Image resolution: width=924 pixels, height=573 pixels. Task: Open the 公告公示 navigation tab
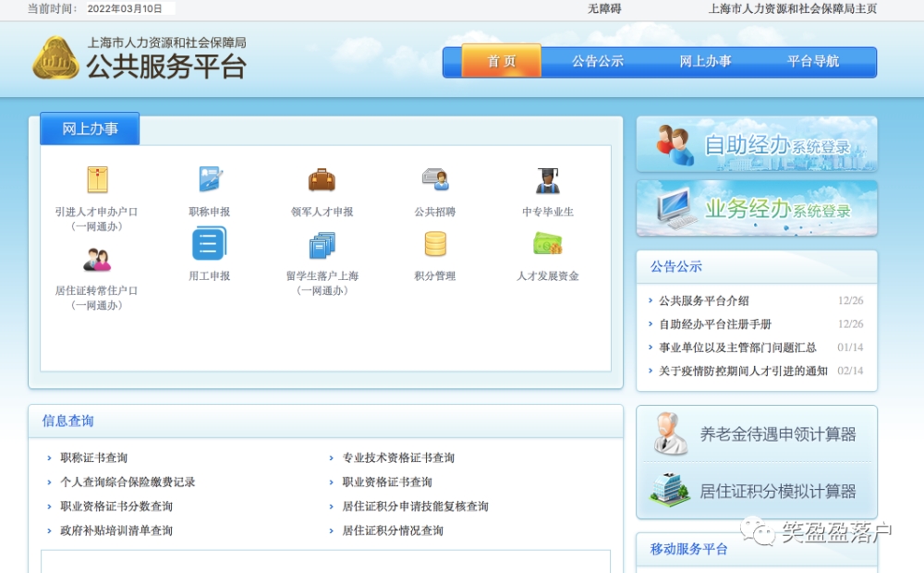(598, 61)
